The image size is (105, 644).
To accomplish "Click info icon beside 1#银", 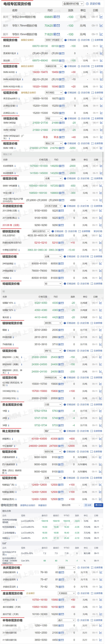I will coord(9,411).
